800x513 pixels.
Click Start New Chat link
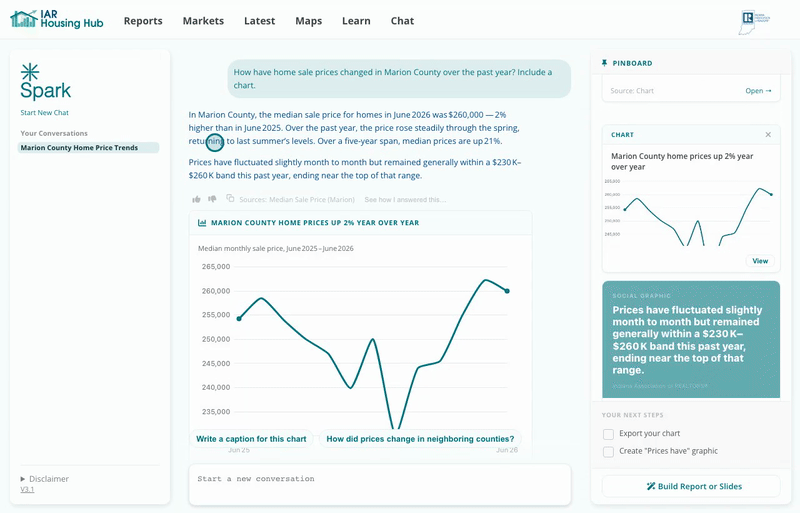coord(44,113)
